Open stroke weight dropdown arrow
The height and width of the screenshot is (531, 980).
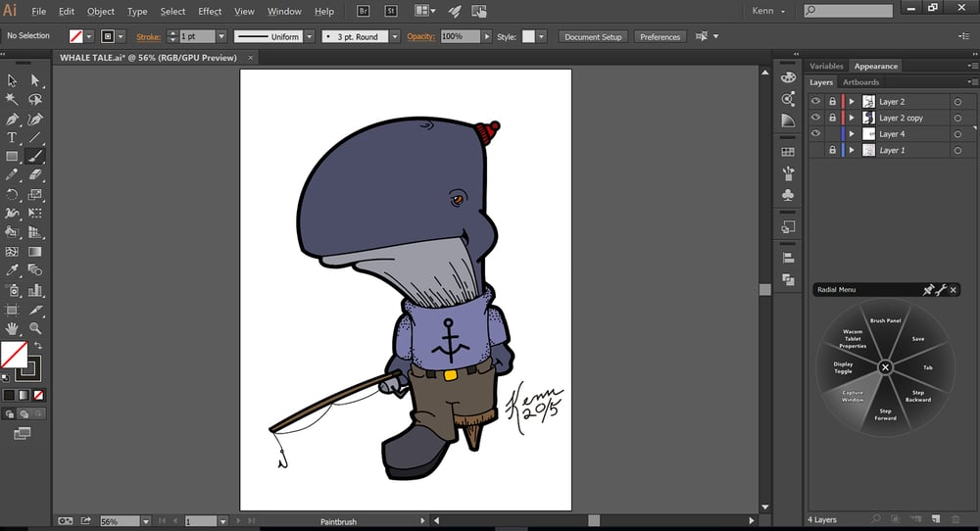coord(221,37)
